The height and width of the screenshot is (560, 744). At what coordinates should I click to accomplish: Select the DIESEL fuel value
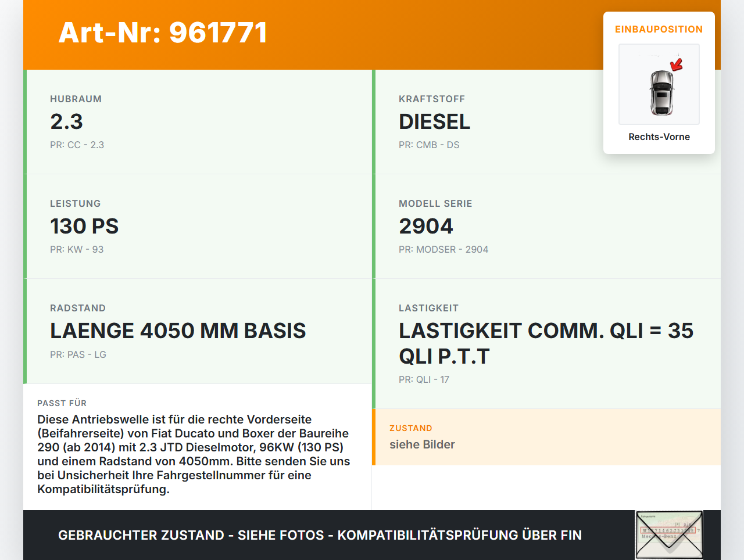pyautogui.click(x=434, y=121)
